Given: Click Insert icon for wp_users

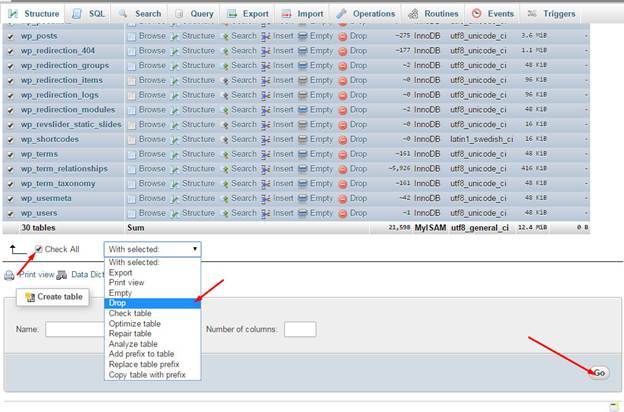Looking at the screenshot, I should (x=266, y=213).
